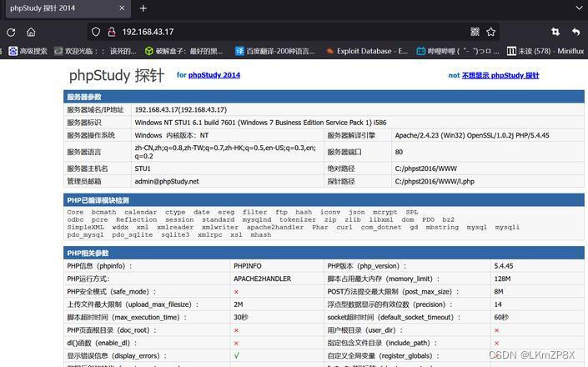Follow the phpStudy 2014 link

(x=214, y=75)
